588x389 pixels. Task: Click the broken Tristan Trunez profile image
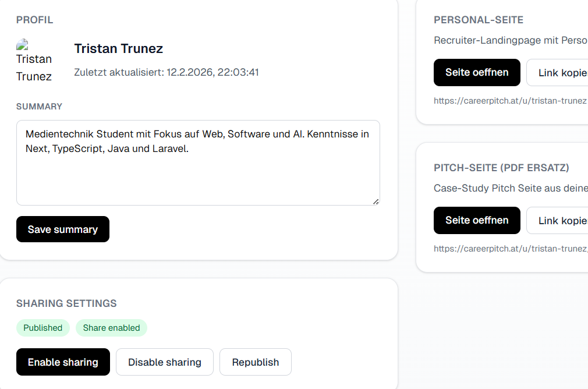(34, 61)
